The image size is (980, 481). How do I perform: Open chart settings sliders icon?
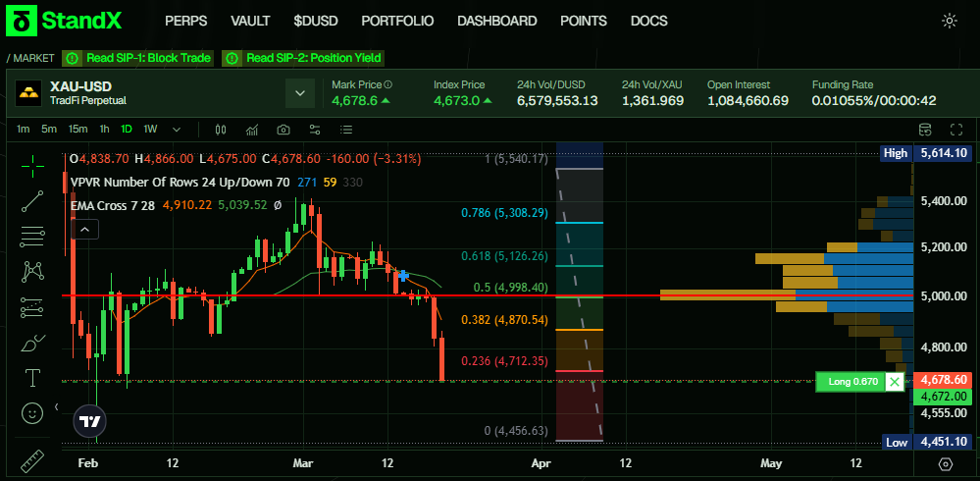click(315, 131)
